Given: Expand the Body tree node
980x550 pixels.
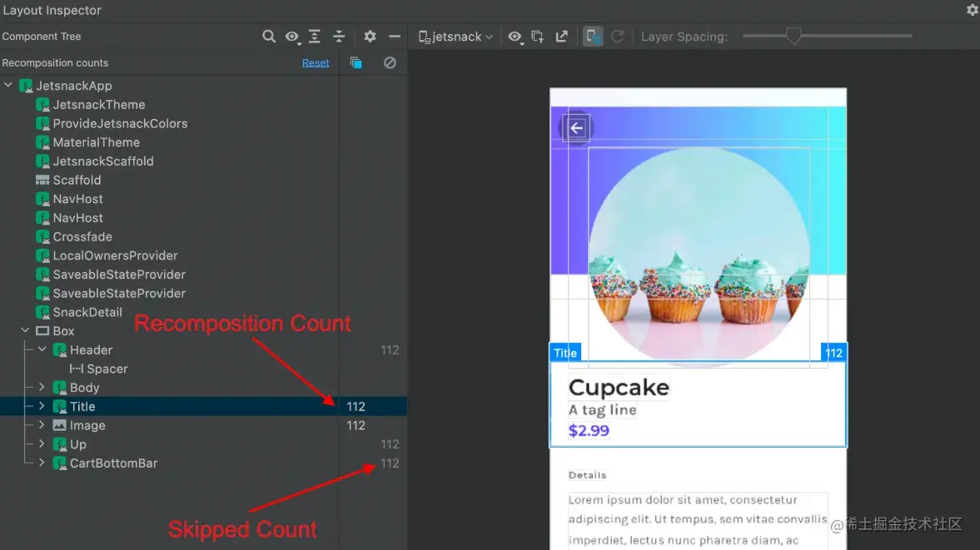Looking at the screenshot, I should pos(42,388).
